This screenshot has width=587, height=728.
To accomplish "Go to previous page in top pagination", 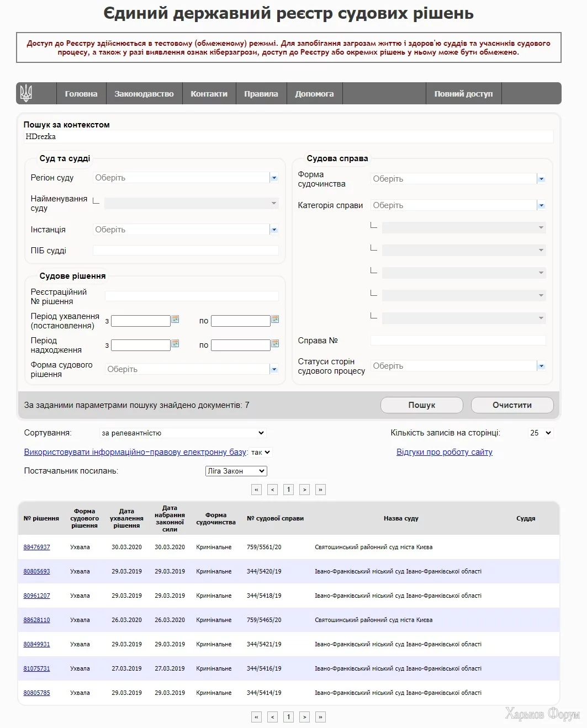I will tap(272, 490).
